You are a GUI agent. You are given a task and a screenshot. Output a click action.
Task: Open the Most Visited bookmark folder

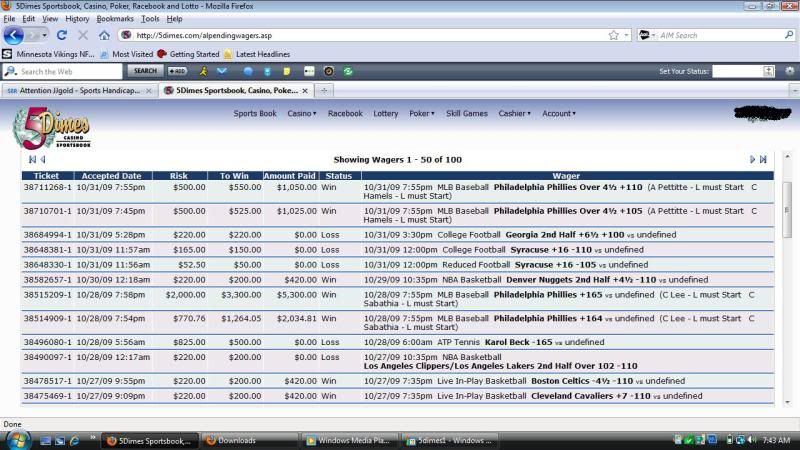click(127, 54)
